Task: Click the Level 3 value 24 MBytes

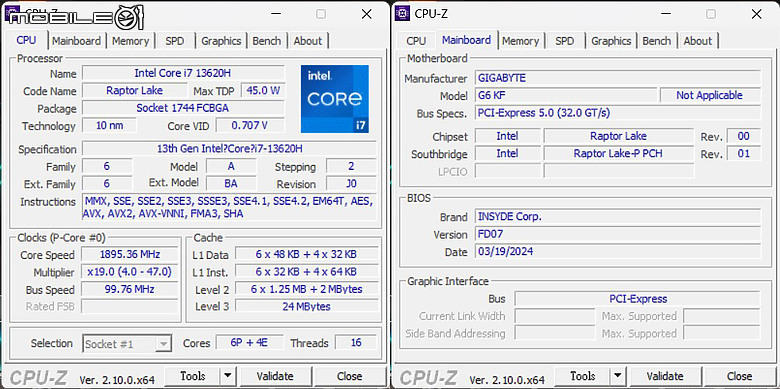Action: 306,306
